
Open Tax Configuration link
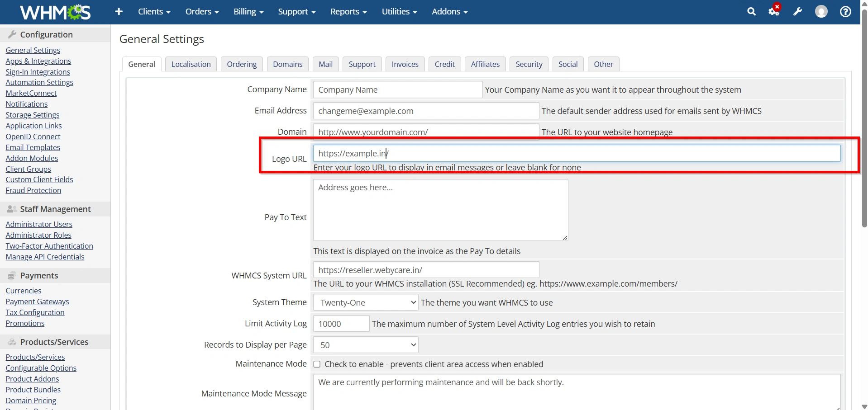(35, 312)
